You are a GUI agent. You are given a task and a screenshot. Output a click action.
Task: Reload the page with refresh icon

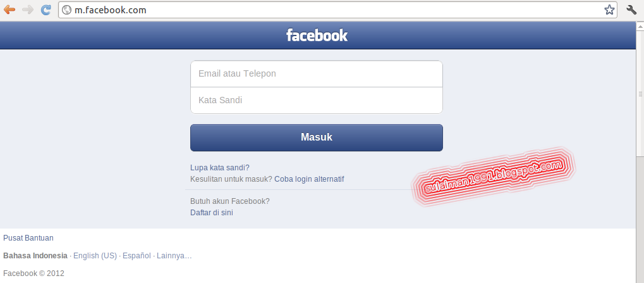[x=46, y=9]
